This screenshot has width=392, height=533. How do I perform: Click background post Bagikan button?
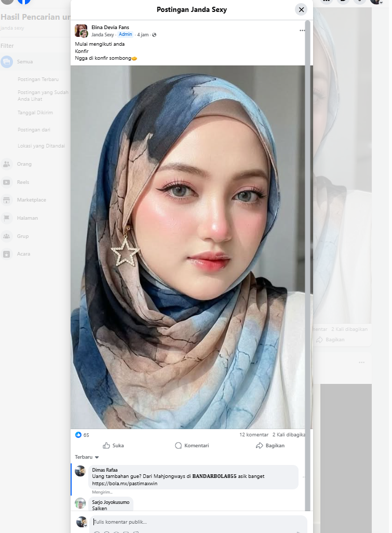(330, 340)
